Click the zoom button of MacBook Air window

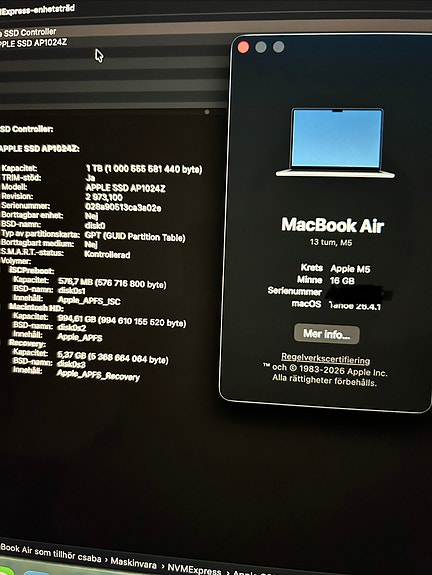pyautogui.click(x=278, y=47)
